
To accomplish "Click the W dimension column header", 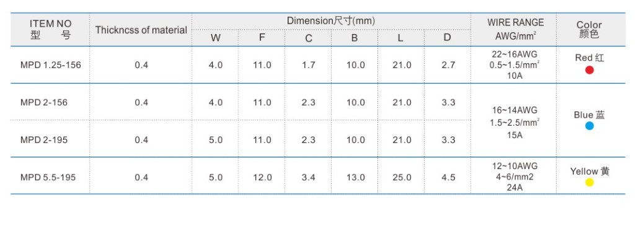I will [x=215, y=38].
